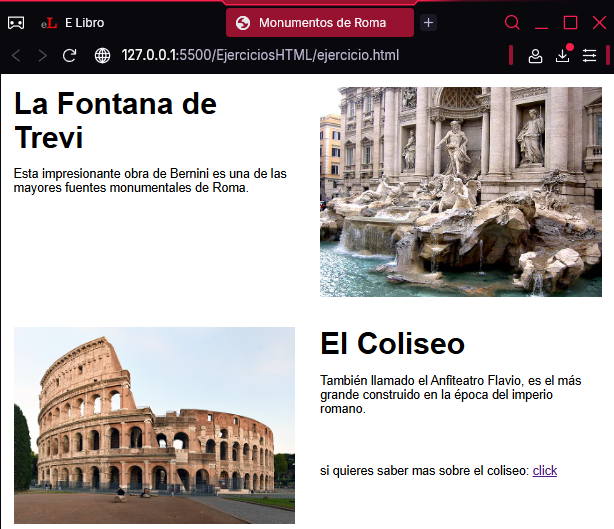Open the GX corner gamepad icon

click(x=16, y=23)
